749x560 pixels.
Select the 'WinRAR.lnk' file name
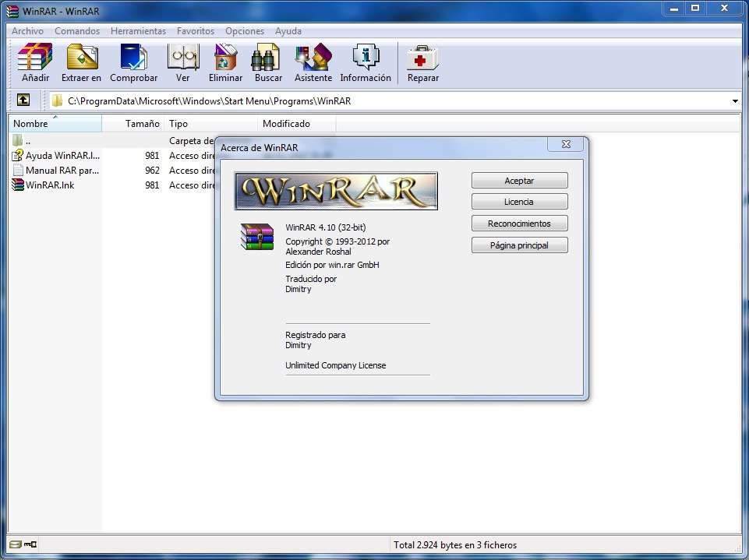pos(50,185)
